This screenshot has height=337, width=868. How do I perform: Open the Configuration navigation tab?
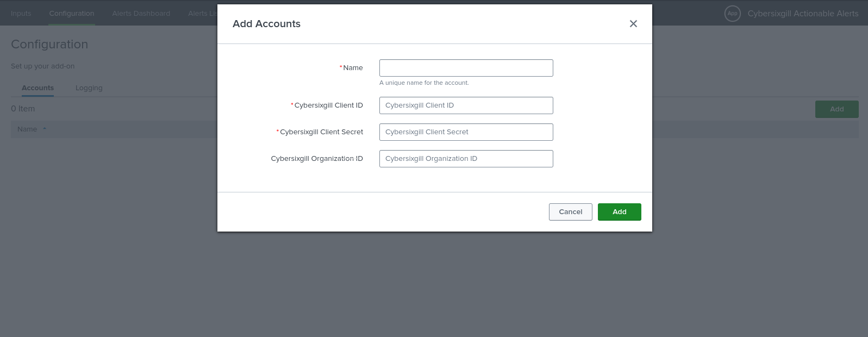click(72, 13)
